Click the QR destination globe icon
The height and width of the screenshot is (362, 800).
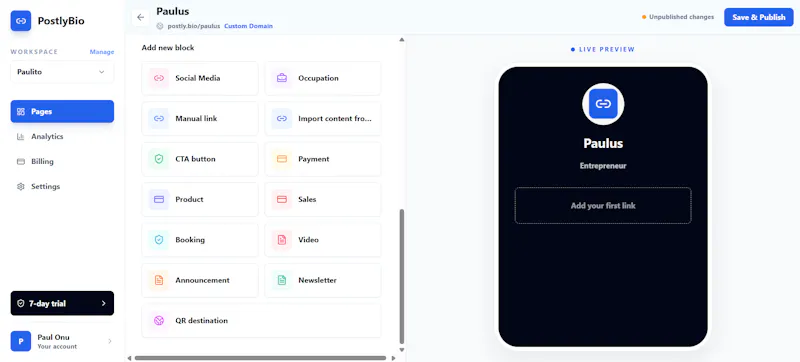(x=159, y=321)
